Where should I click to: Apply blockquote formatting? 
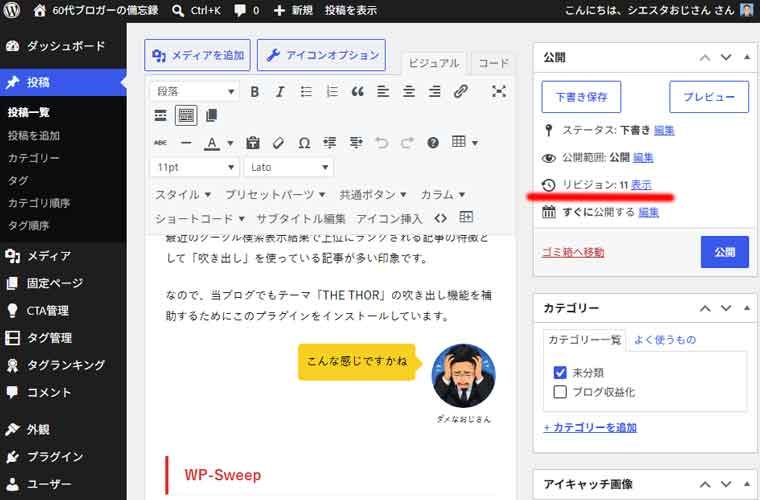tap(357, 91)
